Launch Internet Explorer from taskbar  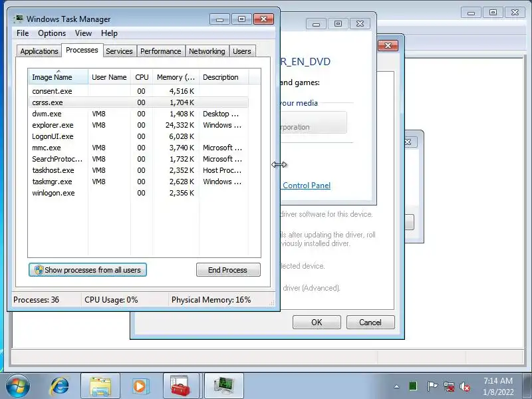(59, 386)
